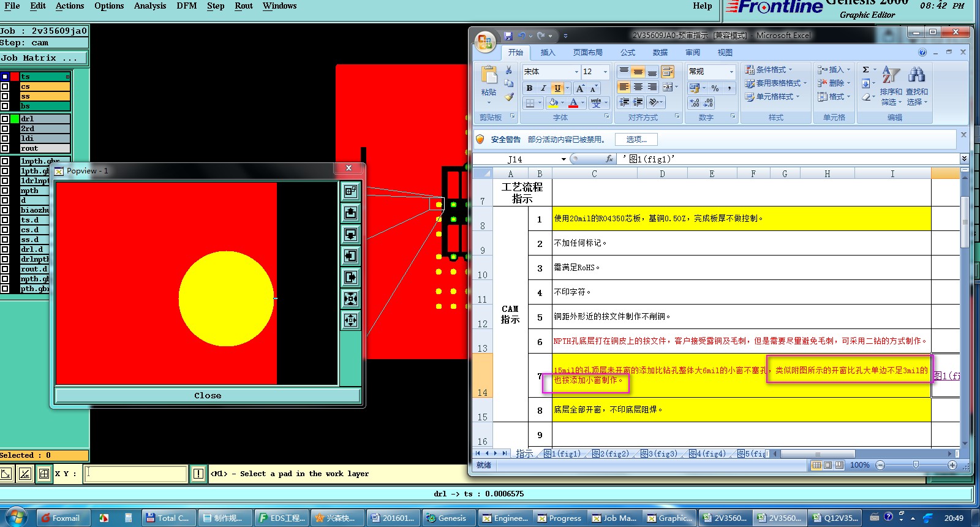Screen dimensions: 980x527
Task: Click the pan up icon in Popview
Action: (x=350, y=213)
